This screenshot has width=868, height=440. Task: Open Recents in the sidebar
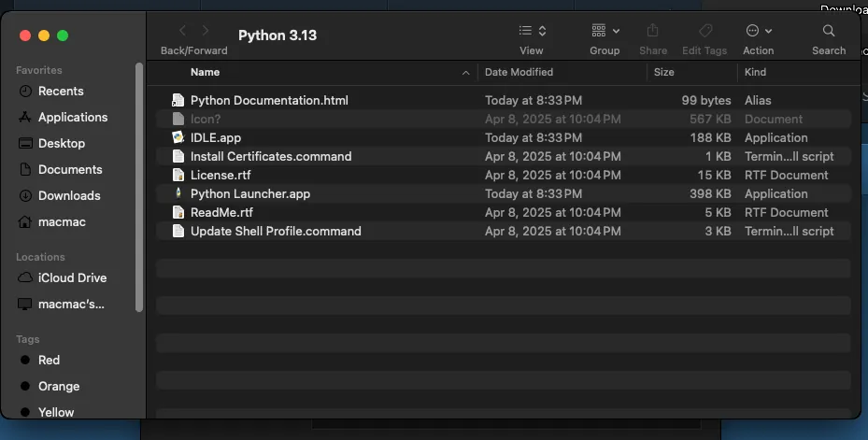point(61,92)
